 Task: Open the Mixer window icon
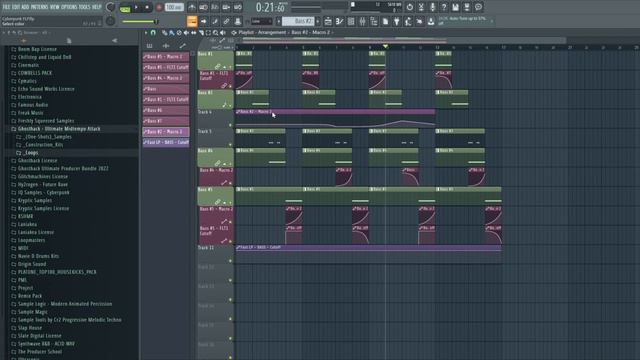coord(362,21)
